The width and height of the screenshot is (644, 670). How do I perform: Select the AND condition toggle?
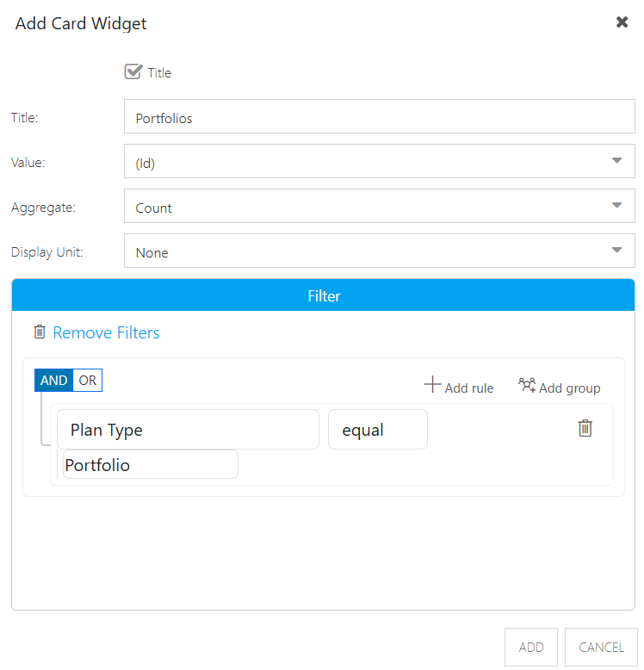(53, 380)
